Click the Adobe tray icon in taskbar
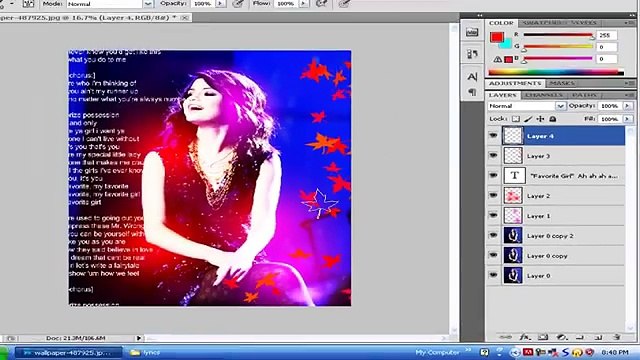This screenshot has height=360, width=640. pos(528,352)
